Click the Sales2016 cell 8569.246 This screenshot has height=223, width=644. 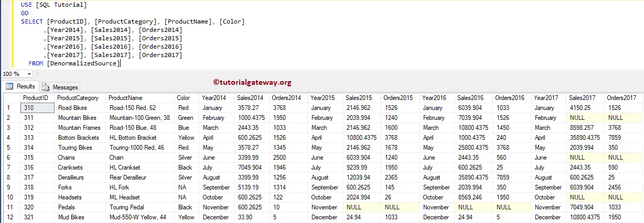coord(473,197)
